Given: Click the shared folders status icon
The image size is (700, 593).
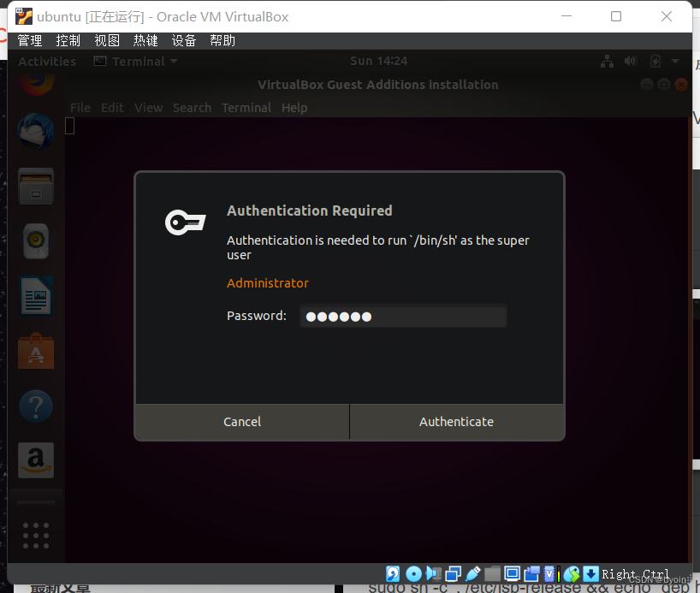Looking at the screenshot, I should (x=492, y=574).
